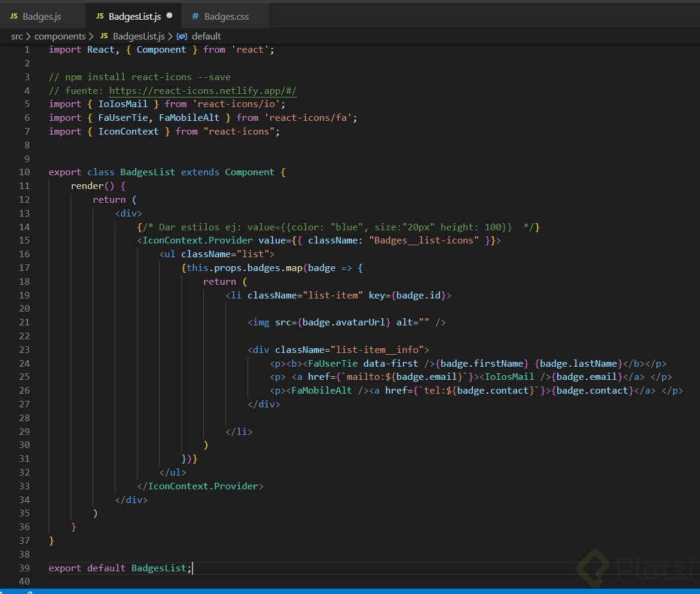The image size is (700, 594).
Task: Click the JS icon on BadgesList.js tab
Action: 99,17
